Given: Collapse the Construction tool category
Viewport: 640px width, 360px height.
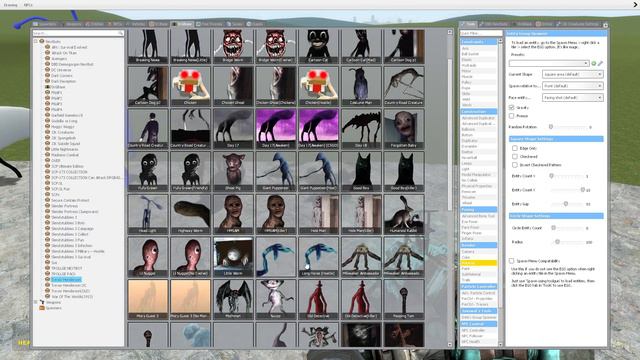Looking at the screenshot, I should (x=478, y=111).
